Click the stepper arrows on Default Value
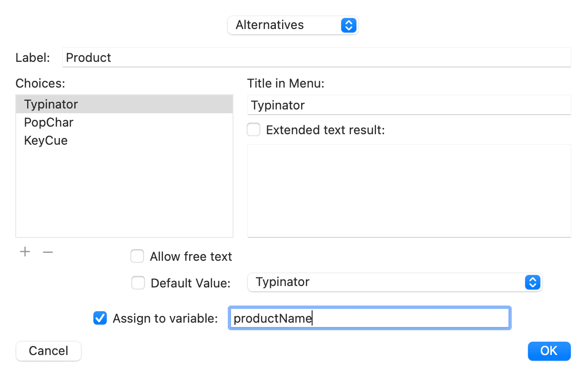This screenshot has height=375, width=588. [532, 282]
